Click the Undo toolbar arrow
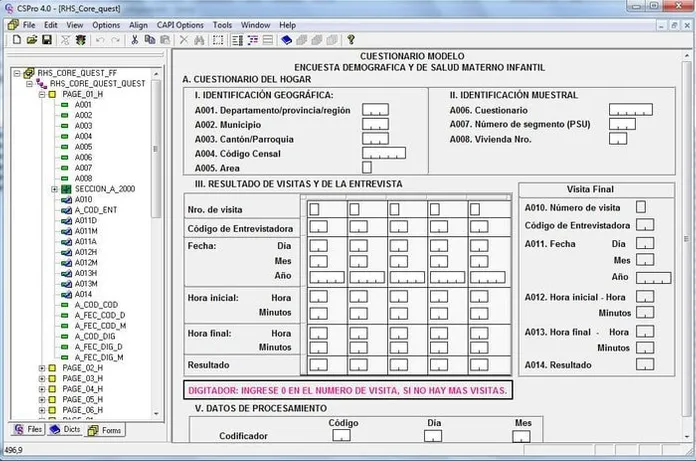This screenshot has height=461, width=696. pyautogui.click(x=100, y=40)
